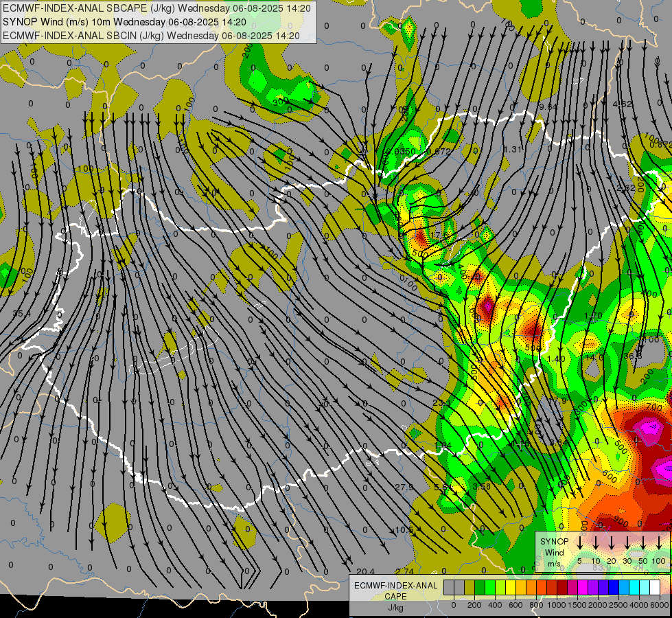Screen dimensions: 672x618
Task: Click the SYNOP Wind 10m title line
Action: coord(124,22)
